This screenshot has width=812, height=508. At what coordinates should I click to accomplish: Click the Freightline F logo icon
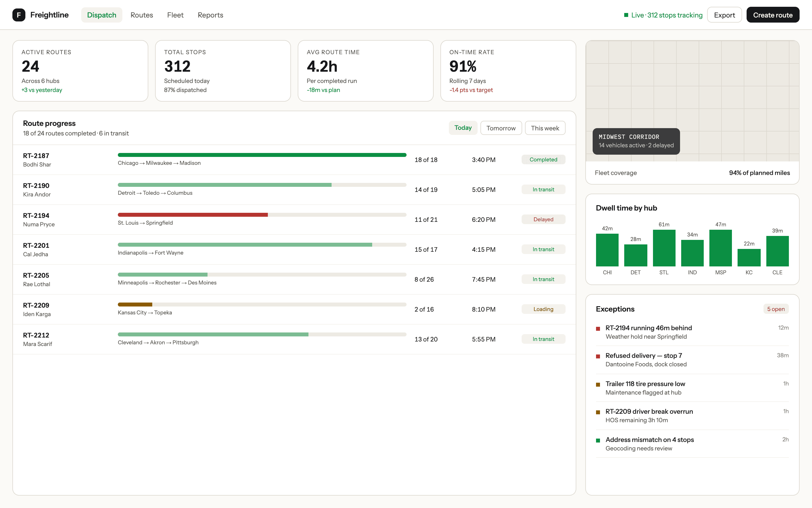[x=19, y=15]
